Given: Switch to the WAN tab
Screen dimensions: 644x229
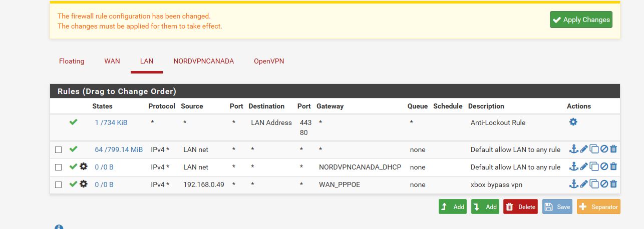Looking at the screenshot, I should pyautogui.click(x=112, y=61).
